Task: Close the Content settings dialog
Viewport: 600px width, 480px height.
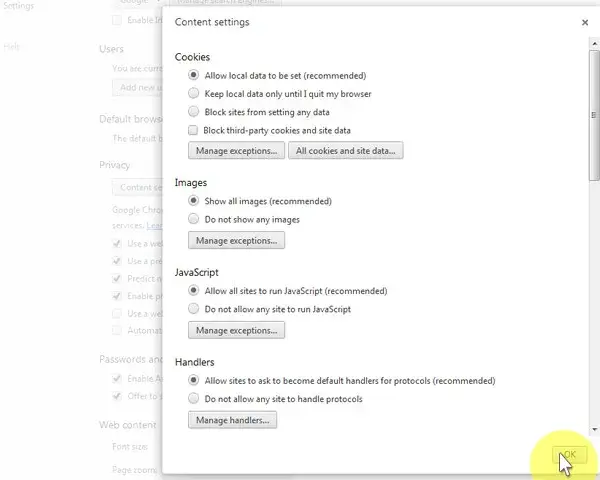Action: pos(585,23)
